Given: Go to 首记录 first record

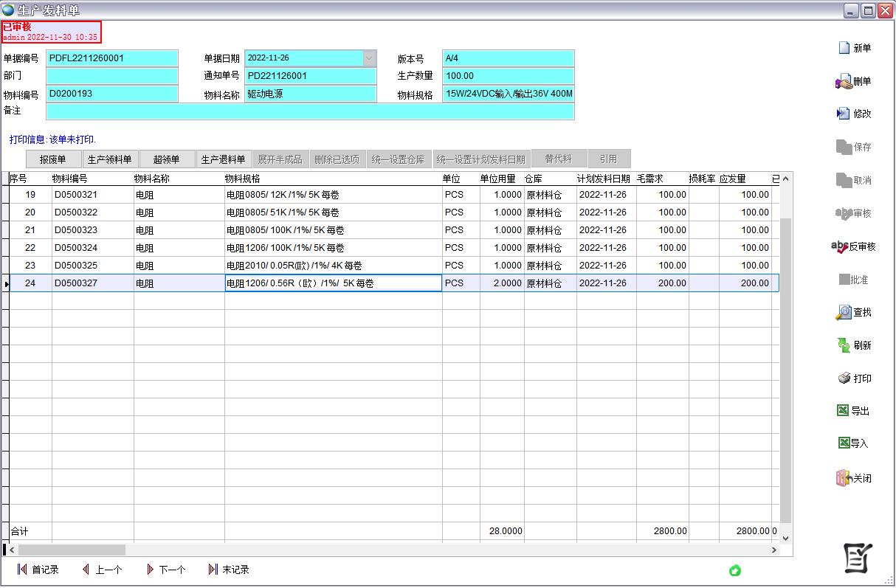Looking at the screenshot, I should click(x=38, y=570).
